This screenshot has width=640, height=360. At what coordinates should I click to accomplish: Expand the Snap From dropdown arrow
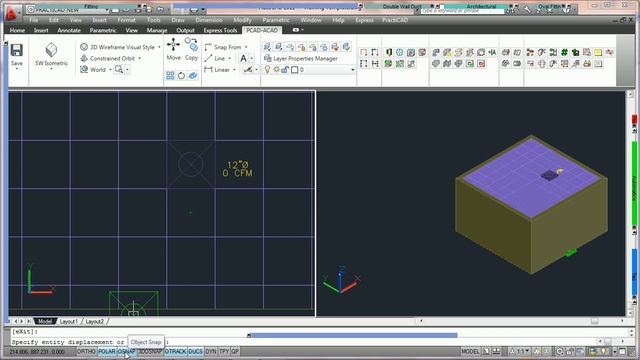click(x=246, y=47)
